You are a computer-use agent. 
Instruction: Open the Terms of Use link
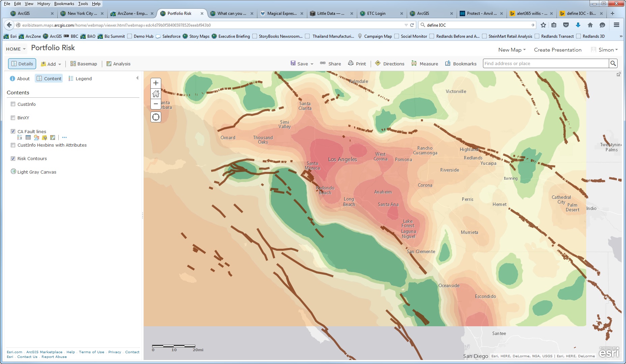tap(91, 352)
